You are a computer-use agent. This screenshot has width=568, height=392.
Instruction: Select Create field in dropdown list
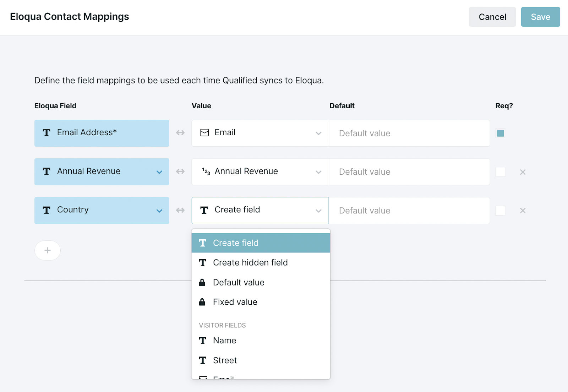[x=261, y=243]
